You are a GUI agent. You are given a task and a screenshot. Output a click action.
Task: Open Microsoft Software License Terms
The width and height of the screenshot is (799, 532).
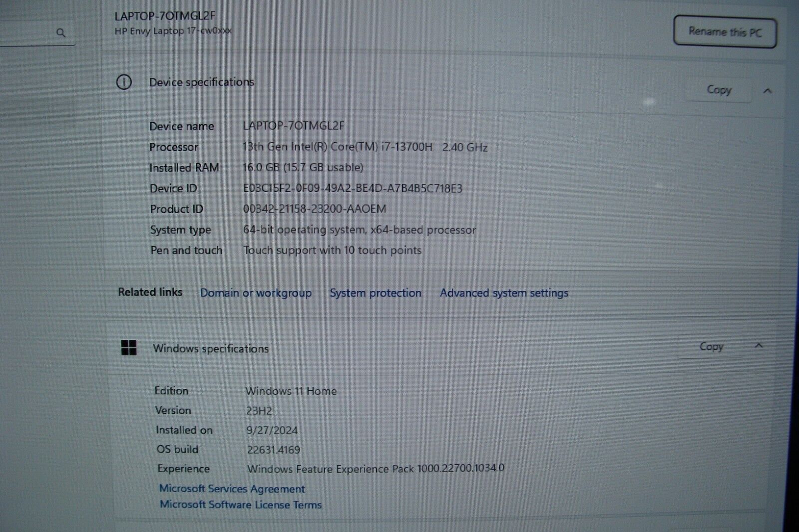241,505
